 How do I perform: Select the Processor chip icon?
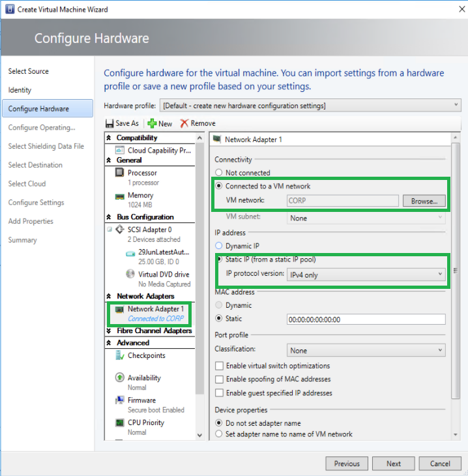click(119, 172)
